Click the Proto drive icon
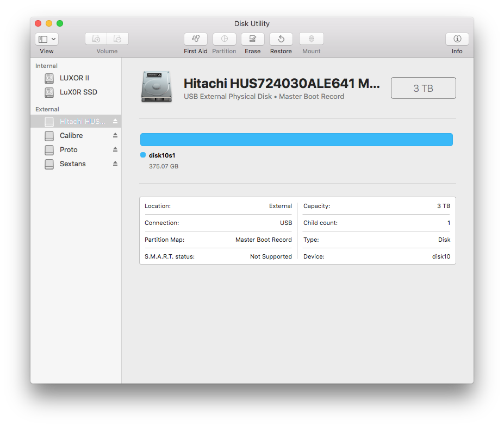504x427 pixels. pos(49,149)
